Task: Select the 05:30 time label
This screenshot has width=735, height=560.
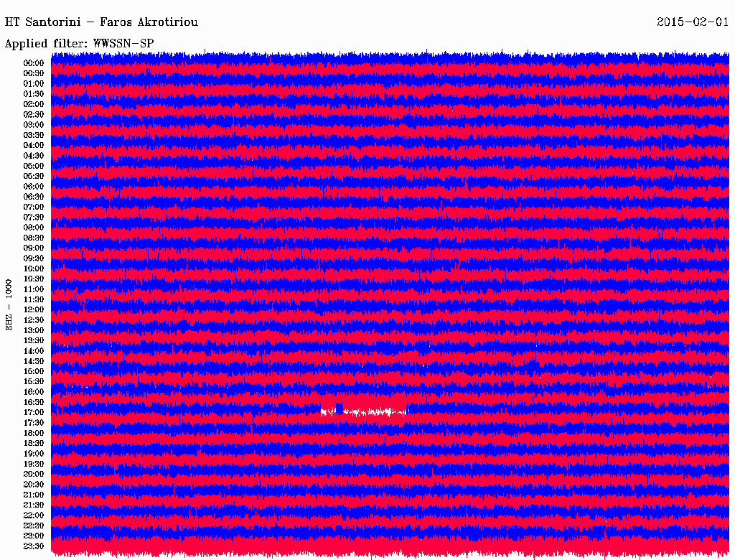Action: tap(34, 176)
